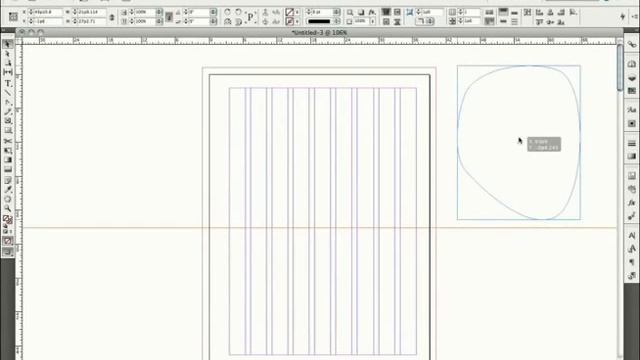
Task: Select the Gradient Feather tool
Action: click(x=7, y=169)
